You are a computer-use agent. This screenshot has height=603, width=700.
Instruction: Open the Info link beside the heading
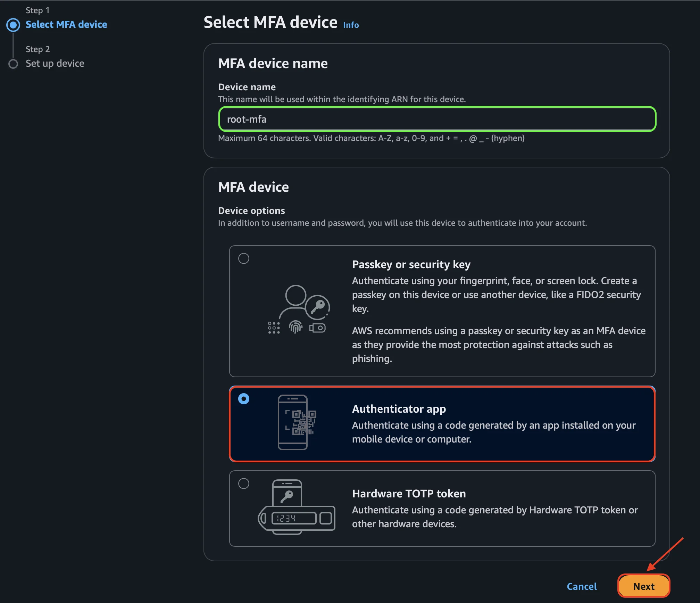click(x=350, y=25)
